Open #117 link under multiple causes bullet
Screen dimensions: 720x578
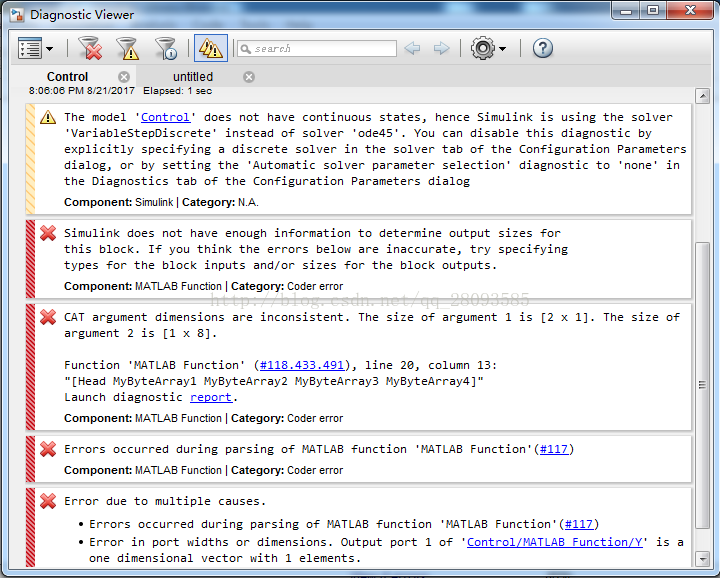(579, 524)
